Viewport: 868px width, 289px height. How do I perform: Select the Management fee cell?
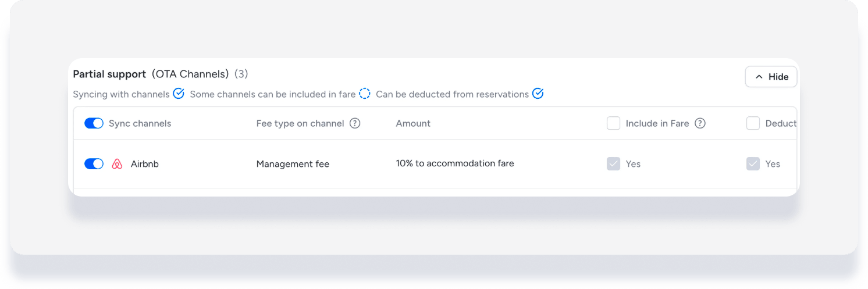click(293, 164)
